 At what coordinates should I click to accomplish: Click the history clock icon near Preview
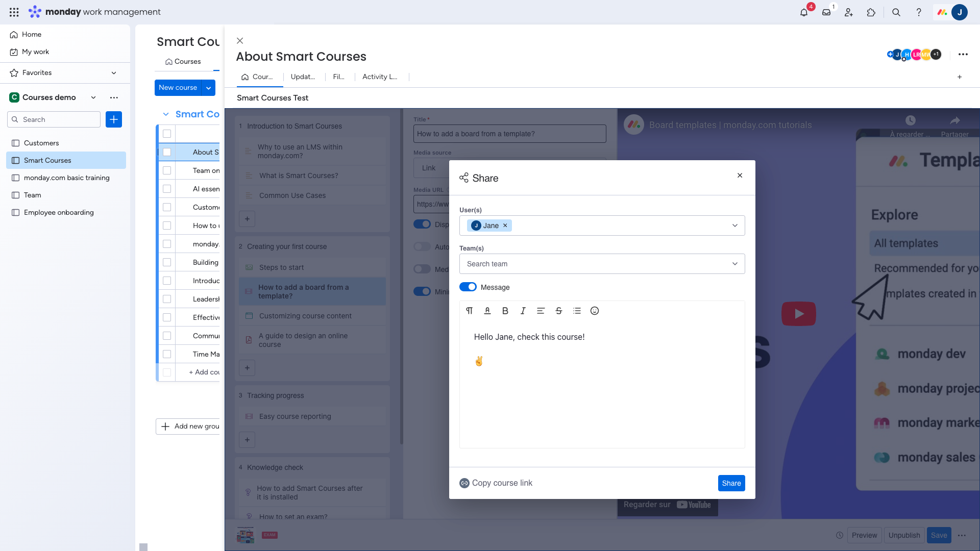pos(840,535)
